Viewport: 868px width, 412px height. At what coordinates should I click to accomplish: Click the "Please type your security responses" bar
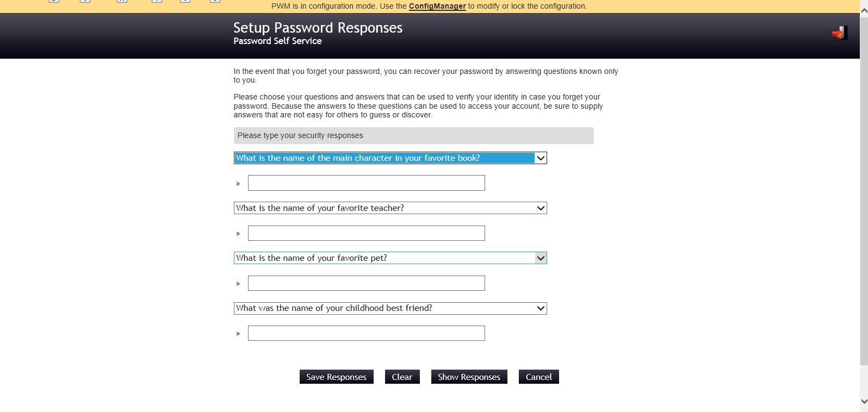point(413,136)
